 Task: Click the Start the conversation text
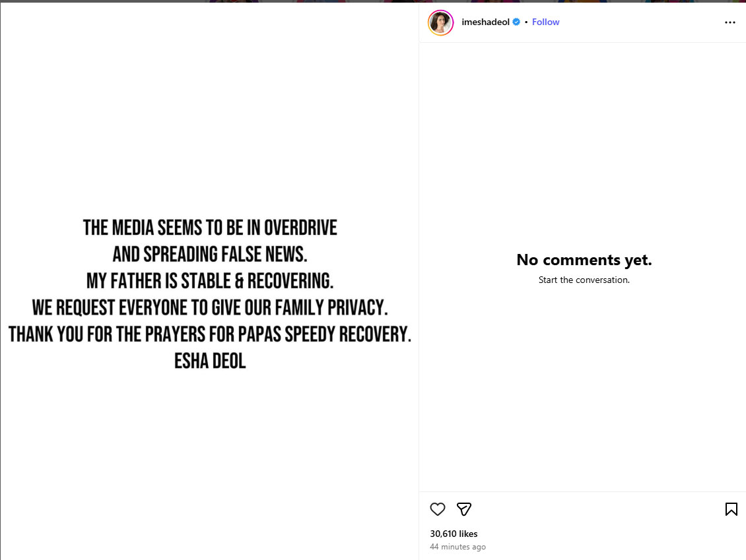coord(584,280)
